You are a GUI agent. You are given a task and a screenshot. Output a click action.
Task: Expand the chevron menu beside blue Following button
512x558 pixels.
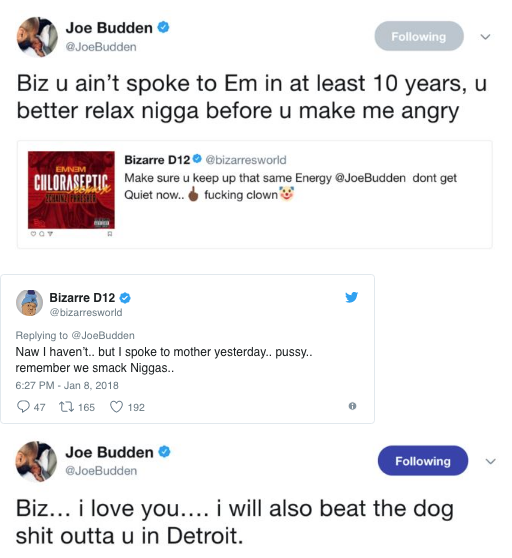[491, 462]
